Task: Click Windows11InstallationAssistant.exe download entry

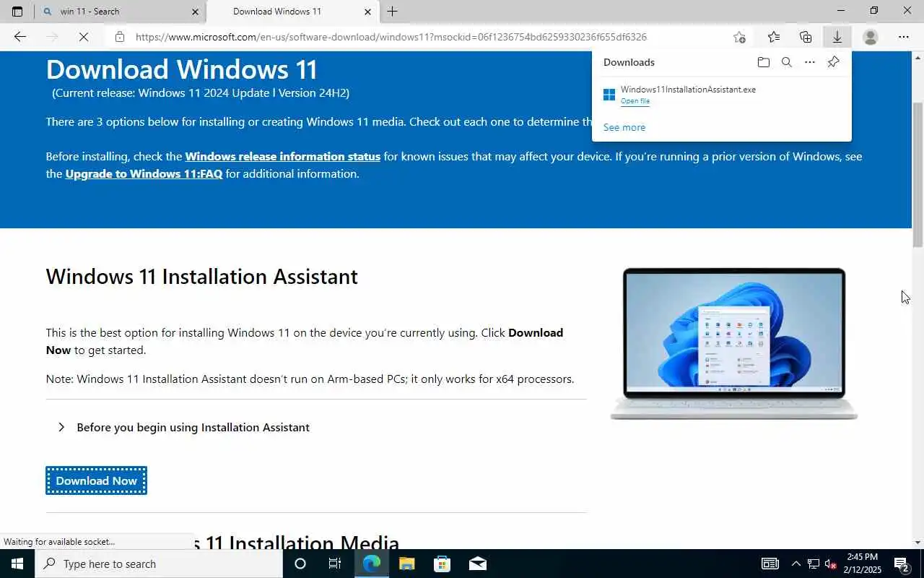Action: [x=721, y=95]
